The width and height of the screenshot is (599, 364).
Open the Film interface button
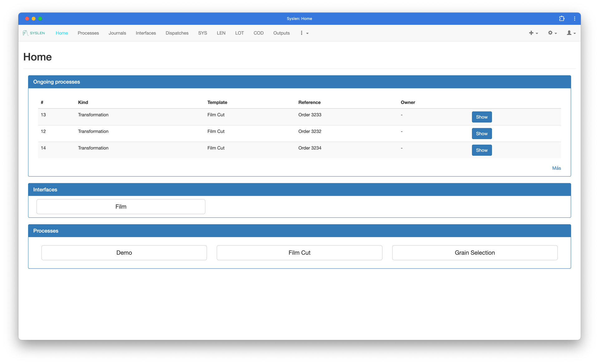click(121, 206)
